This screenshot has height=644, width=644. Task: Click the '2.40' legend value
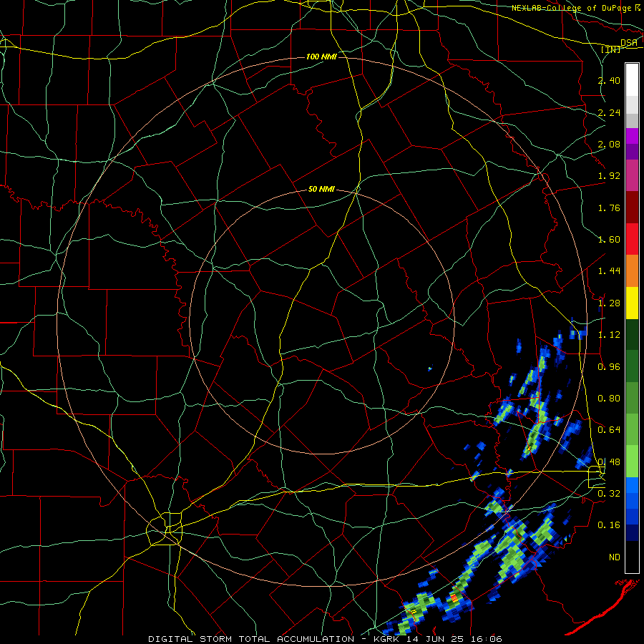click(609, 80)
